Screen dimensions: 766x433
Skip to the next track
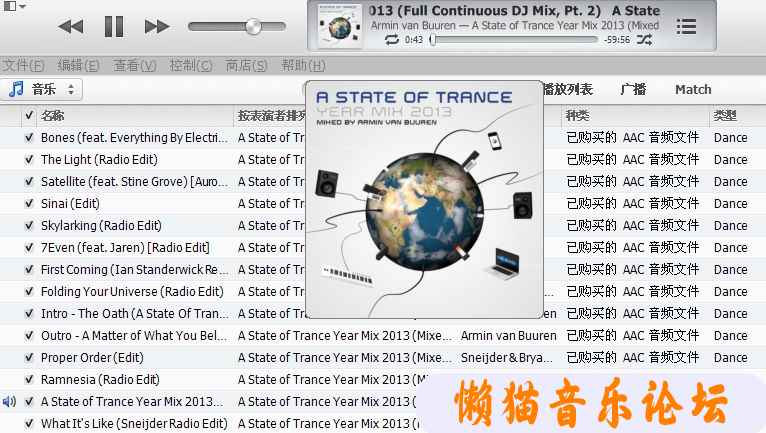(x=156, y=26)
